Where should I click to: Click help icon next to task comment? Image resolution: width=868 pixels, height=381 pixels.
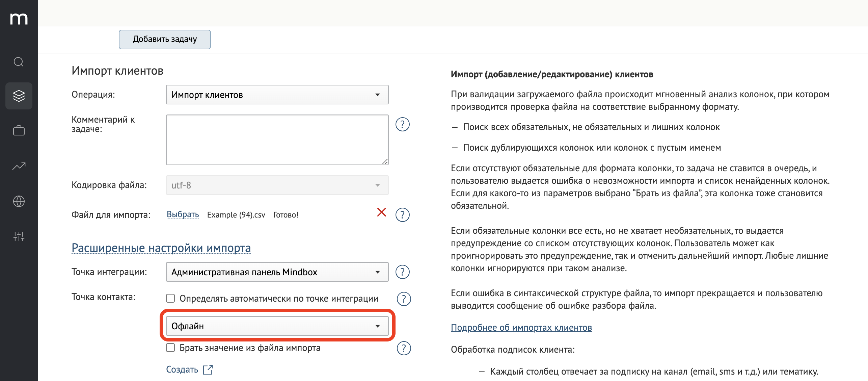click(x=402, y=124)
